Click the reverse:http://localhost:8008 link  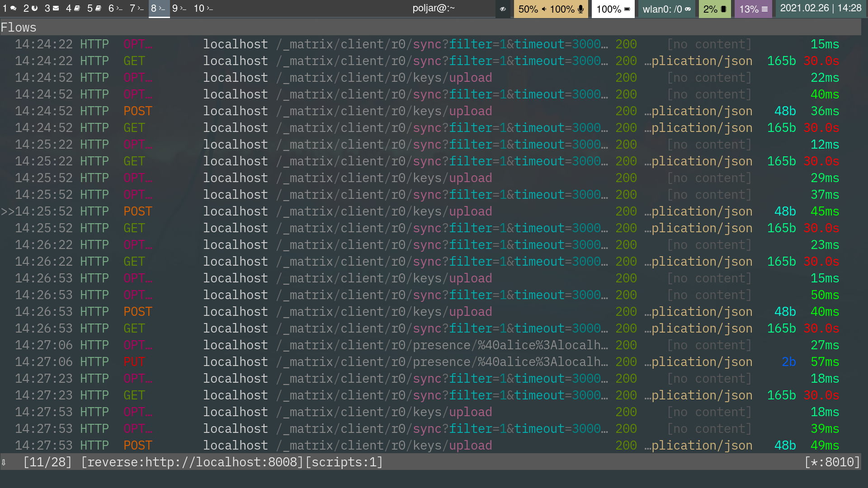coord(192,462)
